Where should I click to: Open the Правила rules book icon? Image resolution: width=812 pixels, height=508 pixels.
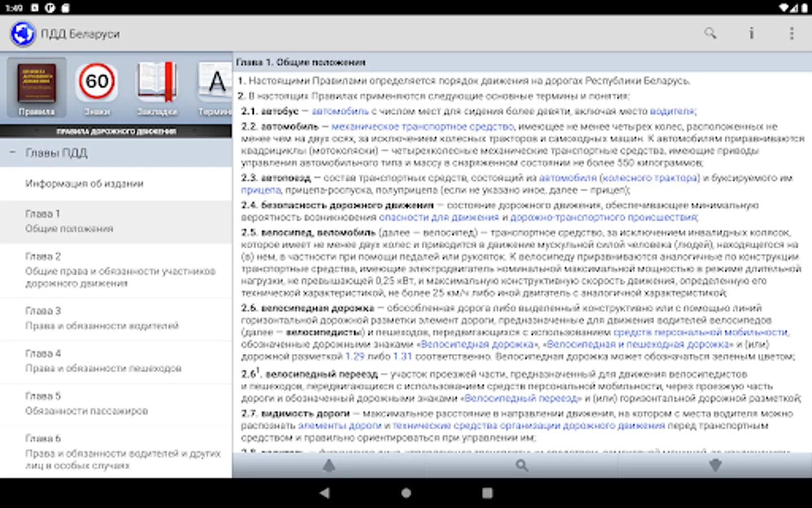pos(37,87)
